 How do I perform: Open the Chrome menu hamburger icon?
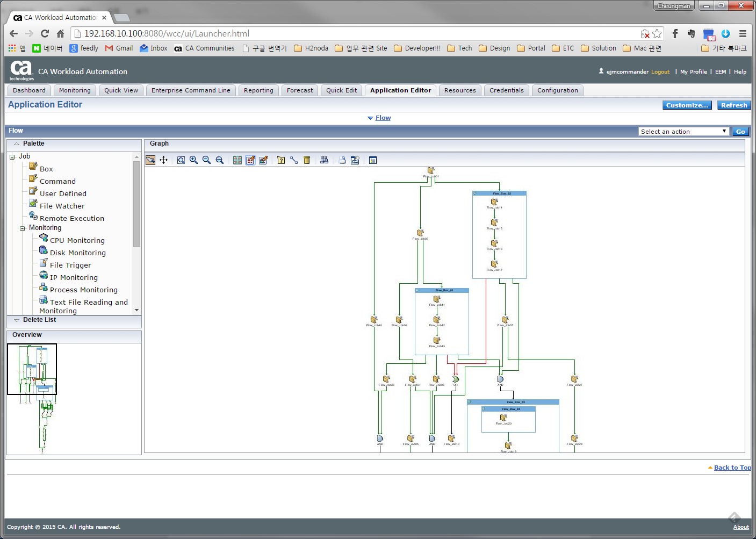pos(743,33)
